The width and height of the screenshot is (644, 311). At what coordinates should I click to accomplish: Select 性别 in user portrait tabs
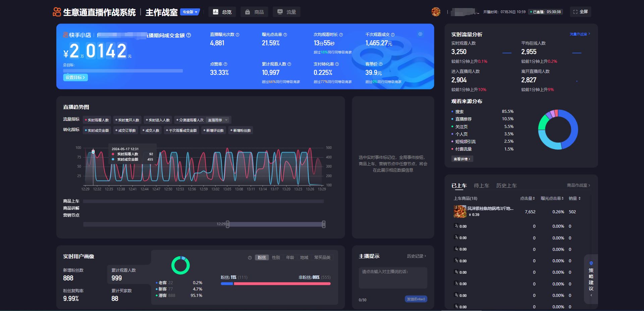[276, 258]
